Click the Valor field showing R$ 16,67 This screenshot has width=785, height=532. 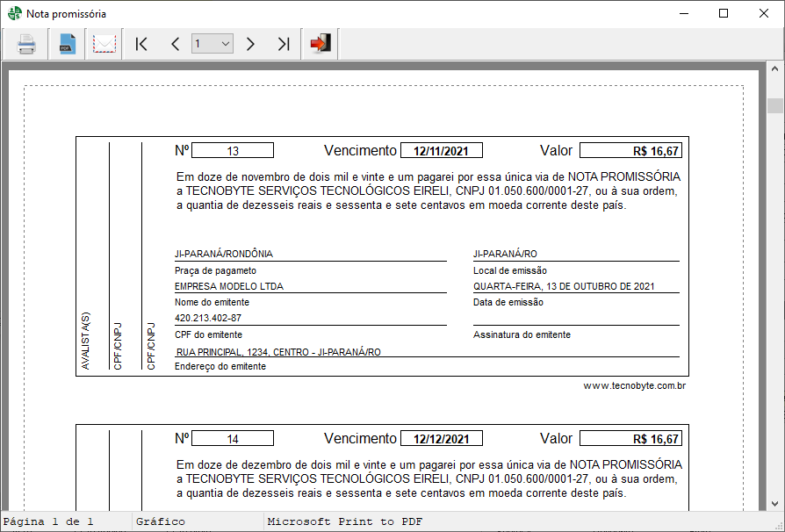(632, 149)
